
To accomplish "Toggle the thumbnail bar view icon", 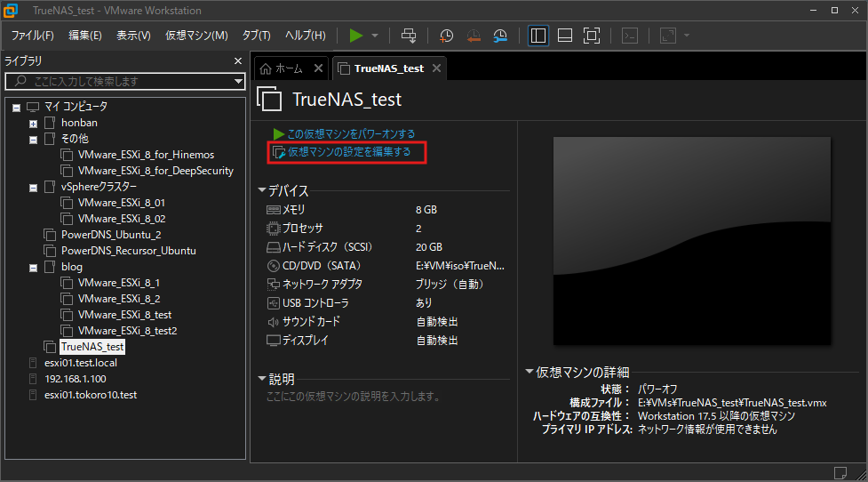I will pos(565,36).
